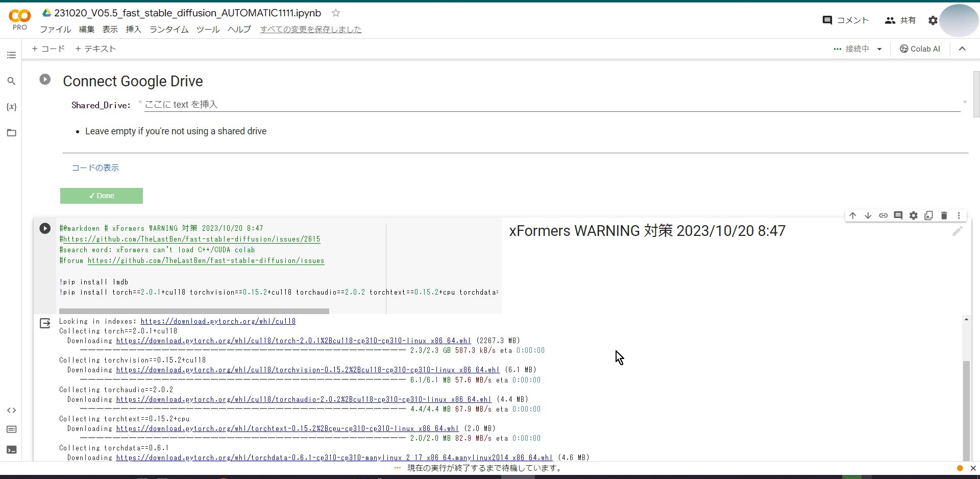Click the Colab AI button

point(920,49)
